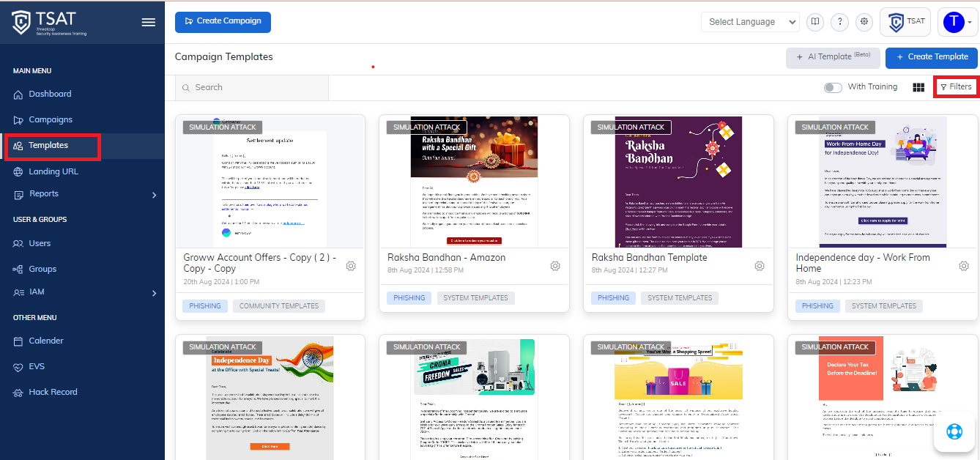Click the COMMUNITY TEMPLATES tag on Groww card
The width and height of the screenshot is (980, 460).
coord(279,306)
